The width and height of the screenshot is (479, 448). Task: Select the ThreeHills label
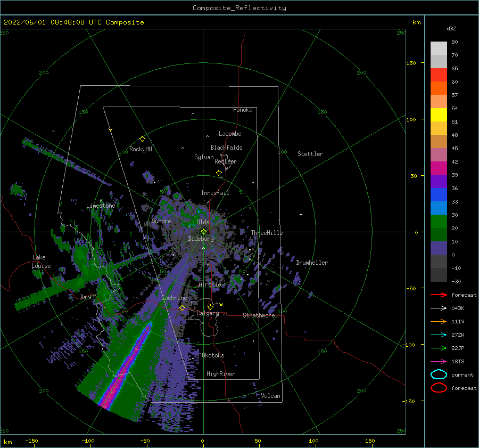(x=267, y=233)
